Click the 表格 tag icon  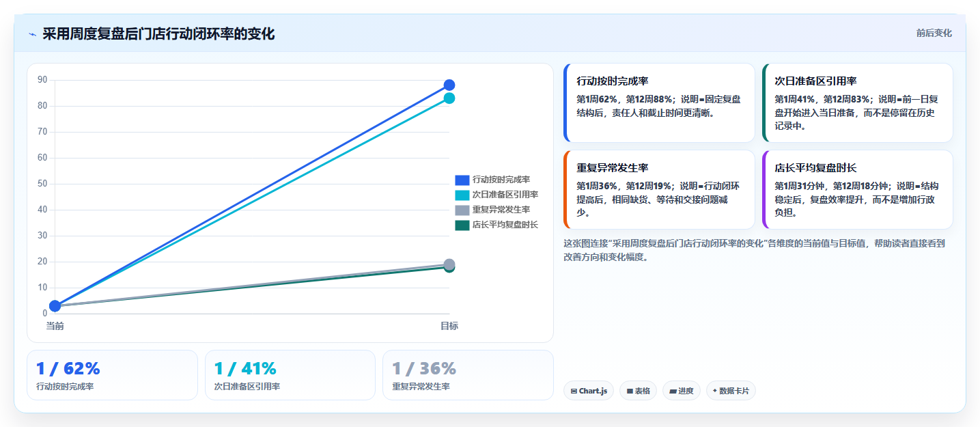coord(629,391)
